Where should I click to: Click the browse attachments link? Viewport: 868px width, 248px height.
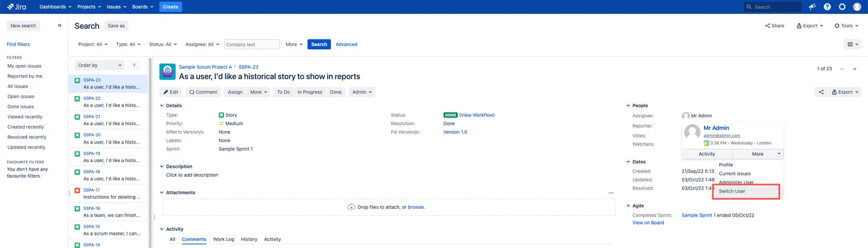tap(416, 207)
